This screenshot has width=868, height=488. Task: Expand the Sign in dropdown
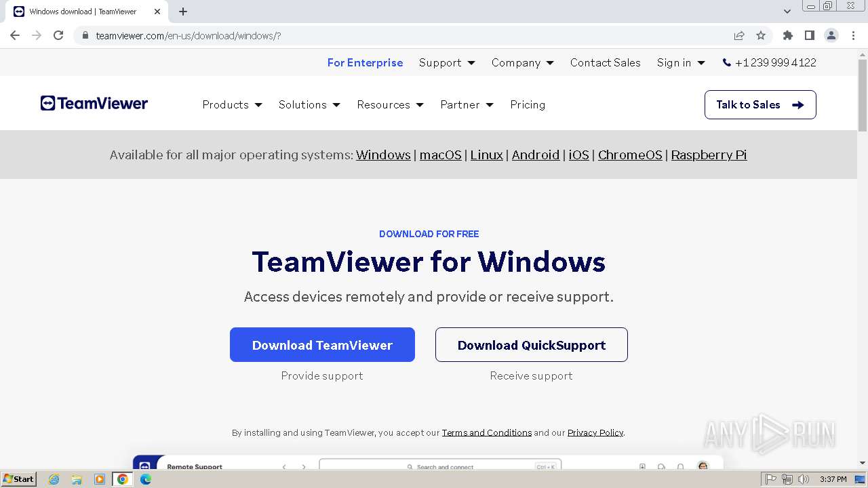pyautogui.click(x=681, y=62)
